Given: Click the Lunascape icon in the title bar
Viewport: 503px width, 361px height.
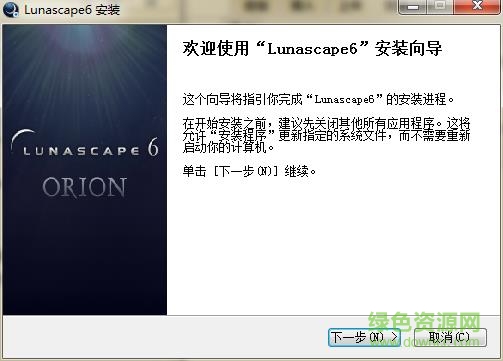Looking at the screenshot, I should pos(11,9).
